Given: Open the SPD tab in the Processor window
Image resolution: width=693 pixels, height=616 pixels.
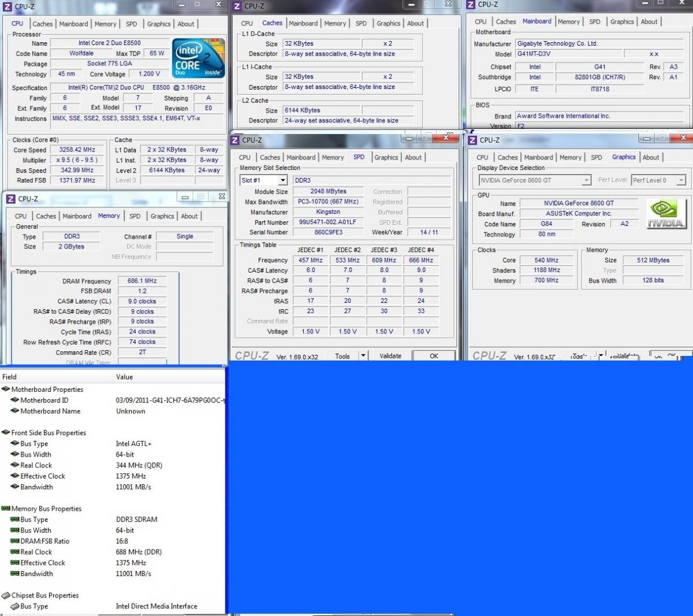Looking at the screenshot, I should point(132,24).
